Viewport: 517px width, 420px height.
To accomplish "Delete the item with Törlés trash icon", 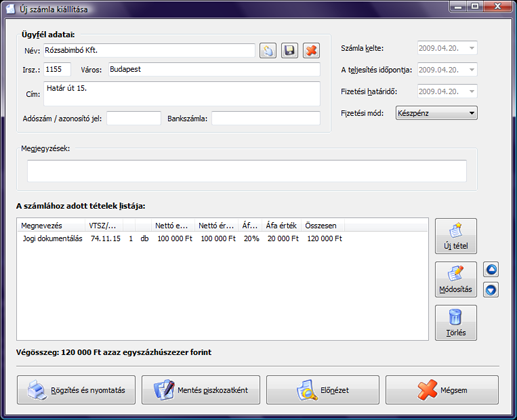I will [456, 323].
